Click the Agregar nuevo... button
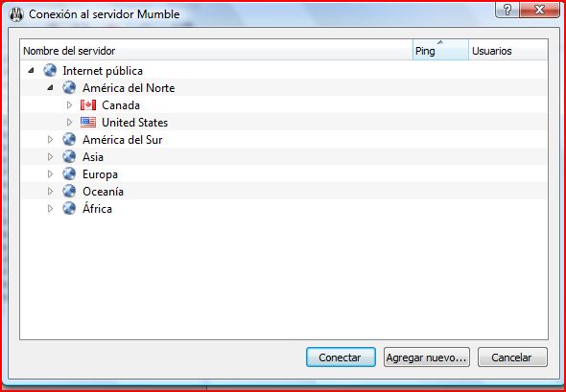The height and width of the screenshot is (392, 566). (427, 357)
